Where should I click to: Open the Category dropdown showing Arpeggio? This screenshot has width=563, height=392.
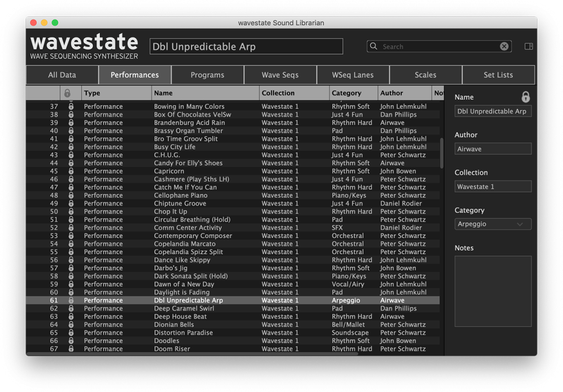pyautogui.click(x=493, y=224)
